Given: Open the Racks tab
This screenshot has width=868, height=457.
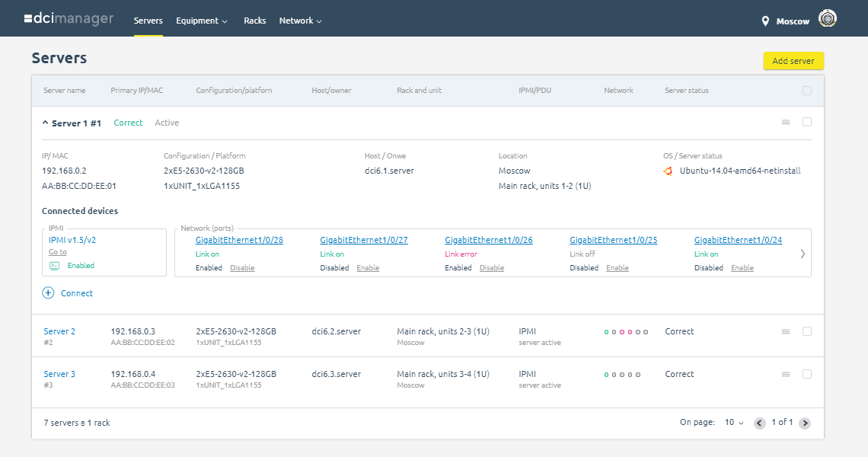Looking at the screenshot, I should [x=254, y=21].
